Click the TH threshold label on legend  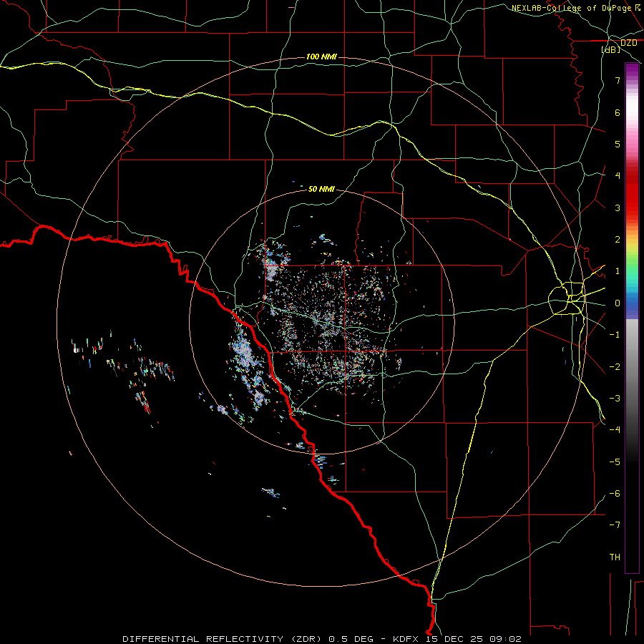[615, 557]
